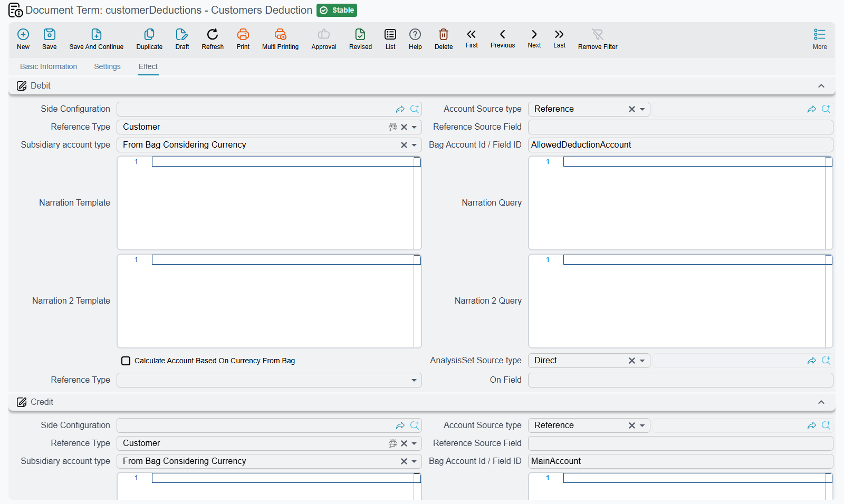Image resolution: width=844 pixels, height=504 pixels.
Task: Click the Stable status badge
Action: pyautogui.click(x=337, y=10)
